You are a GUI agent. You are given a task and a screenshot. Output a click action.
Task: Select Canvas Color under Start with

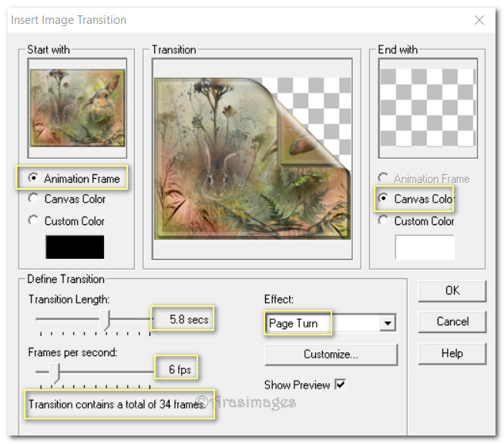pos(34,199)
